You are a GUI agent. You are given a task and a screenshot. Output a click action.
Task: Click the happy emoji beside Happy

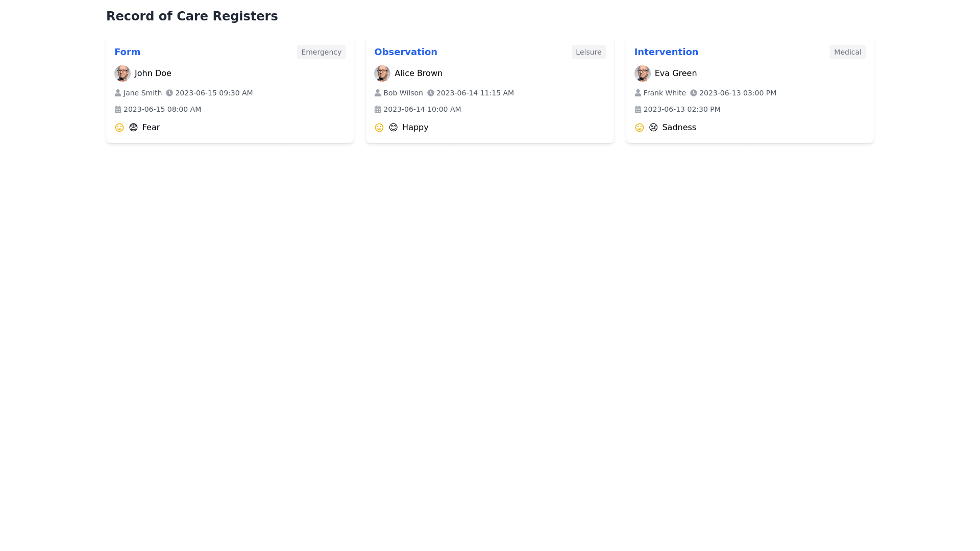[393, 128]
